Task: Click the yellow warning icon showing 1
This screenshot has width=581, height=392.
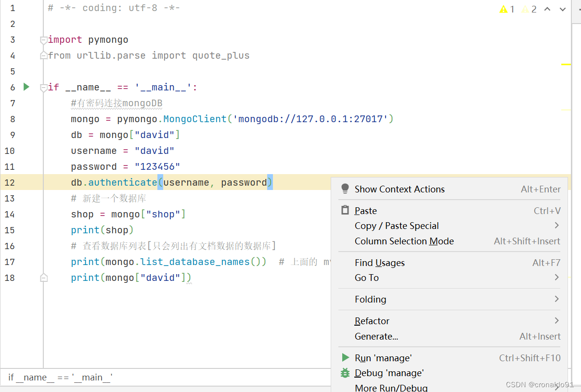Action: click(504, 9)
